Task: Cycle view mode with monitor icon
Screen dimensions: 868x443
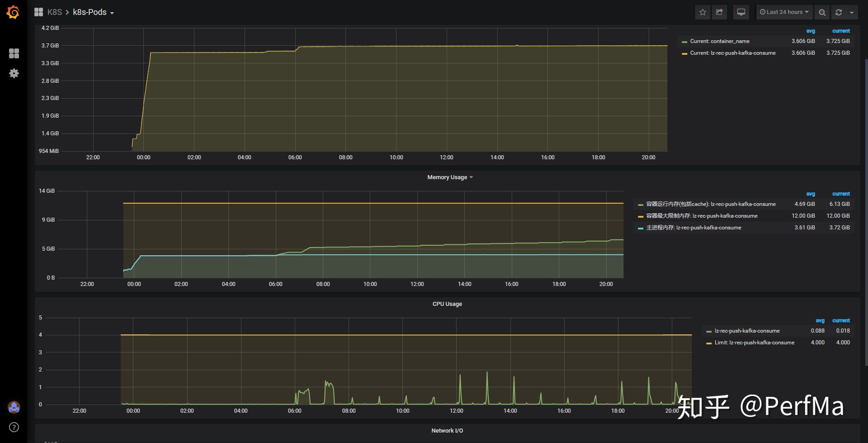Action: tap(741, 12)
